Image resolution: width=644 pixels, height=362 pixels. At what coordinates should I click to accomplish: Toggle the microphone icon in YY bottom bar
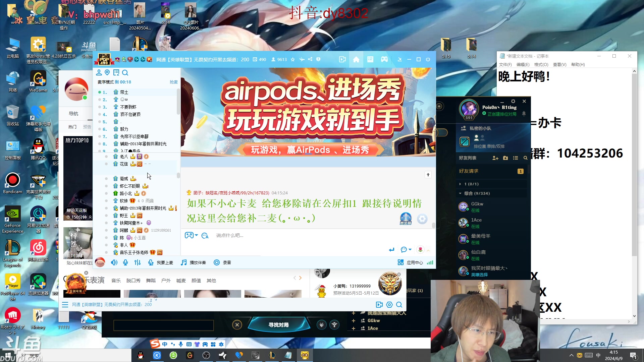125,262
